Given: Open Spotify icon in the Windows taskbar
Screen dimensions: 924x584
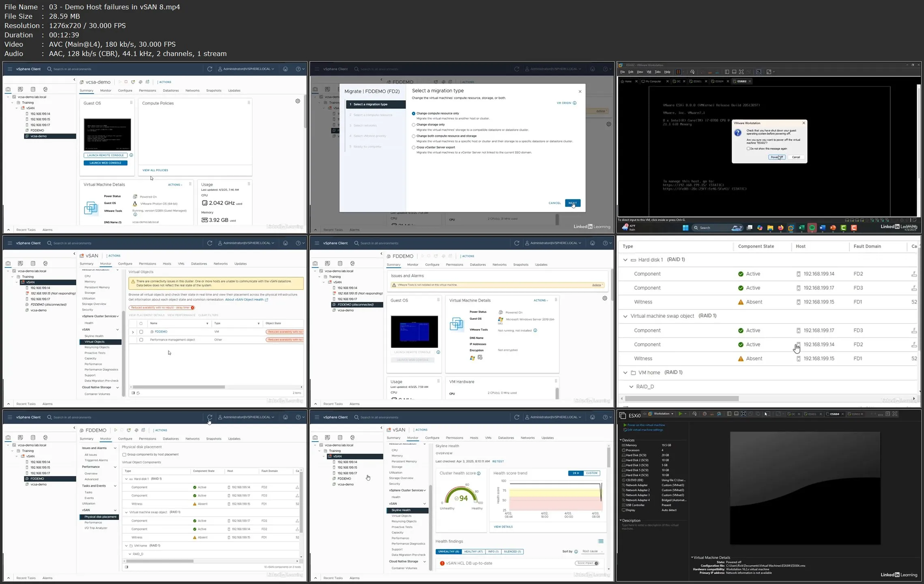Looking at the screenshot, I should coord(812,228).
